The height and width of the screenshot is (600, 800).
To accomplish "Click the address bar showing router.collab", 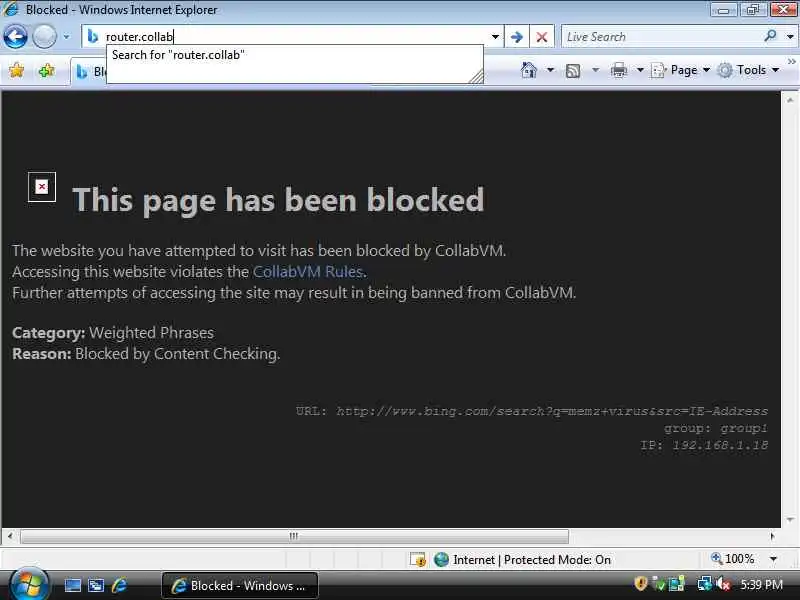I will 292,37.
